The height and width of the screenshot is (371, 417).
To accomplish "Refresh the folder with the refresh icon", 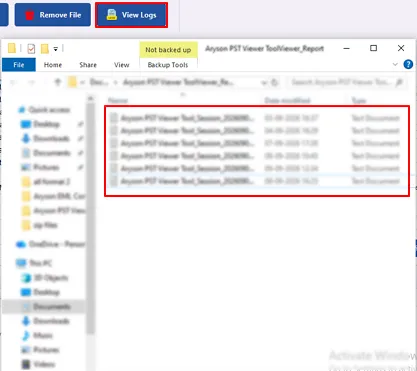I will pyautogui.click(x=275, y=82).
